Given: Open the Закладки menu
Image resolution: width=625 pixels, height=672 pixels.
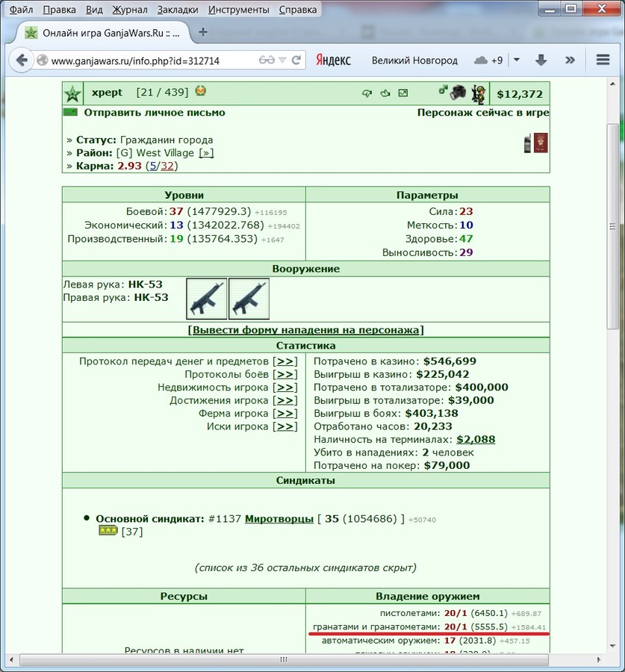Looking at the screenshot, I should click(178, 10).
